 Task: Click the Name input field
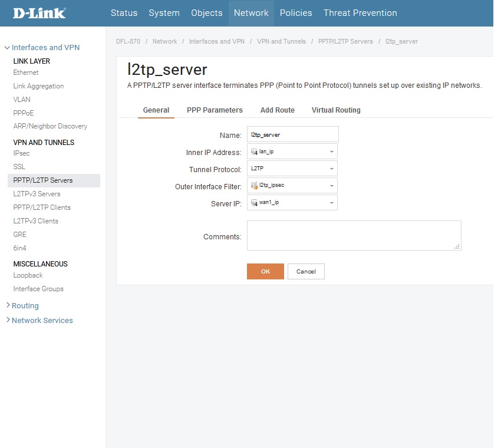292,135
